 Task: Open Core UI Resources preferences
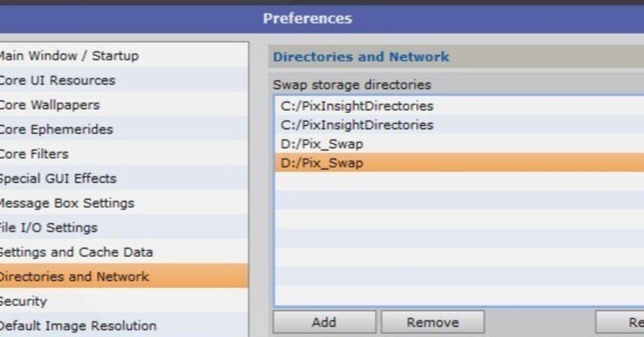tap(57, 80)
